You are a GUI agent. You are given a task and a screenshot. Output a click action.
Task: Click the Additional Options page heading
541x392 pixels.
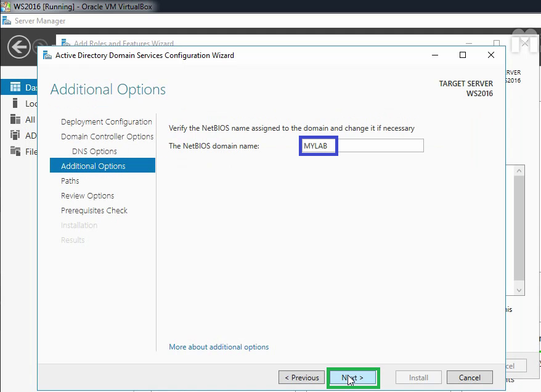(x=108, y=89)
